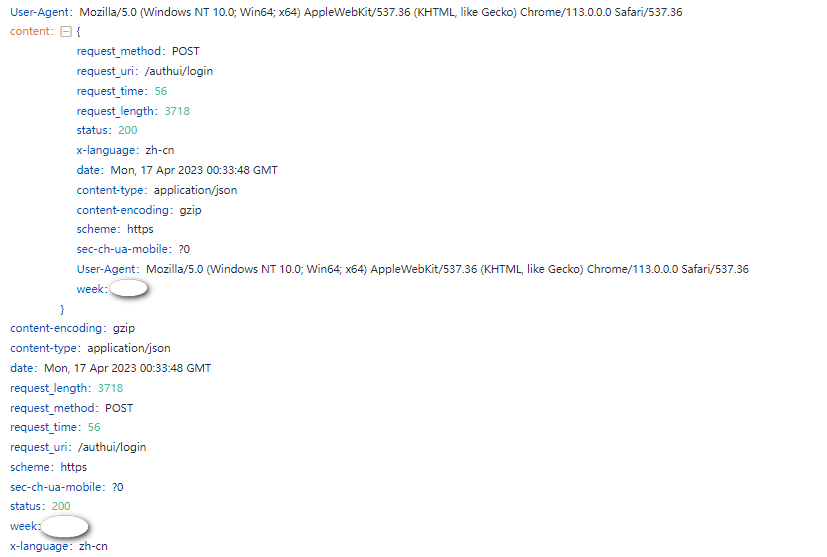Select the top User-Agent key label

(x=41, y=12)
